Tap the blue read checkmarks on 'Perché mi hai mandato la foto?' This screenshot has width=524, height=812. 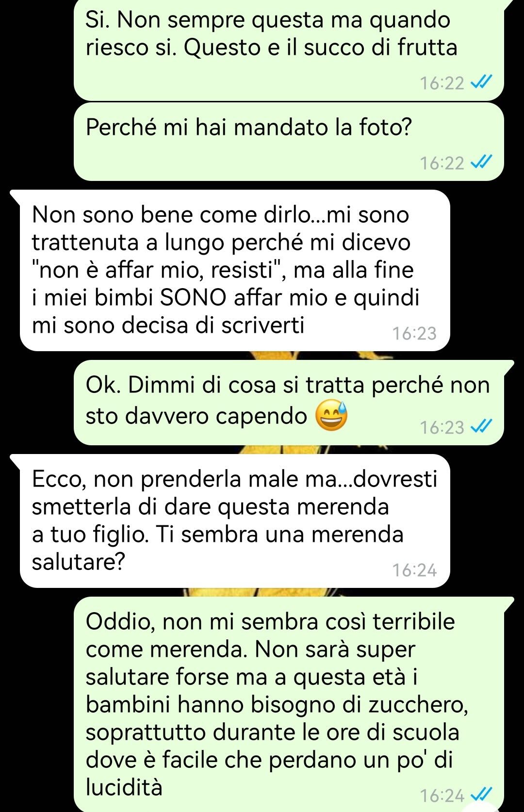point(482,162)
